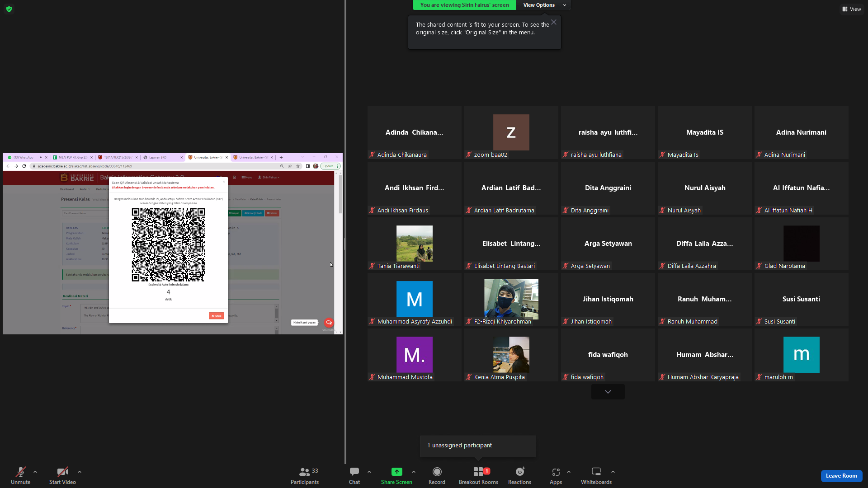Select the Jihan Istiqomah participant tile
Viewport: 868px width, 488px height.
point(608,299)
